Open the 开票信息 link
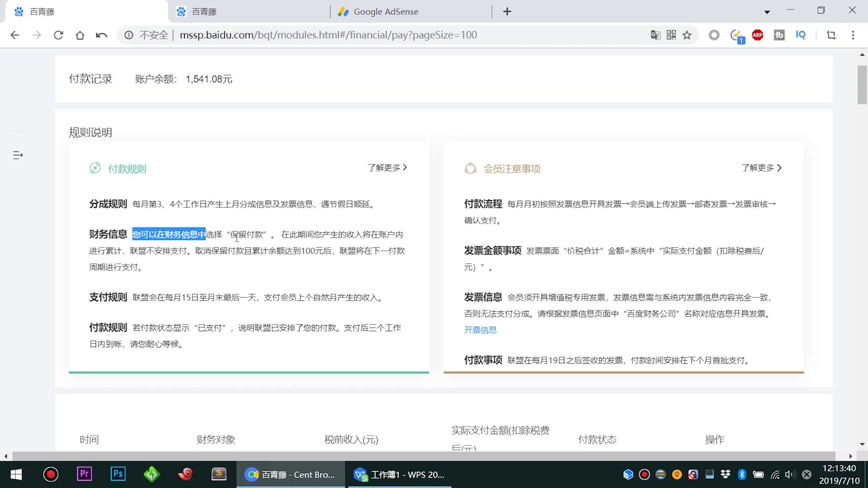The image size is (868, 488). point(481,330)
